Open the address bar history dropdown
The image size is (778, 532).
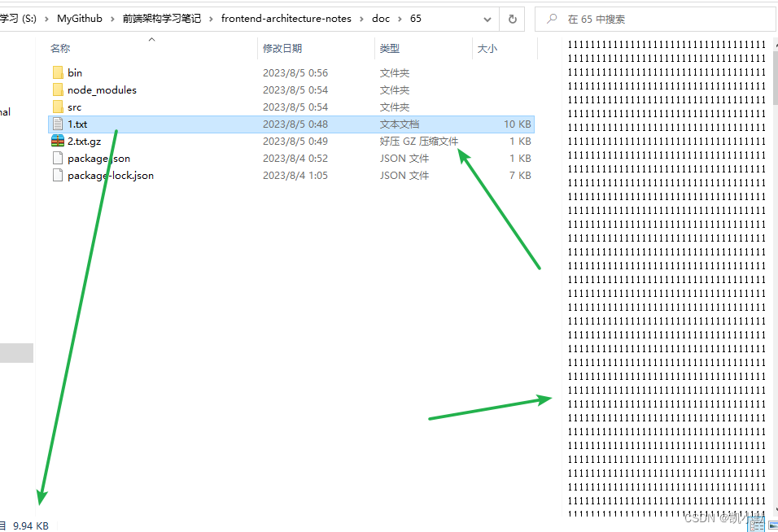(x=487, y=20)
